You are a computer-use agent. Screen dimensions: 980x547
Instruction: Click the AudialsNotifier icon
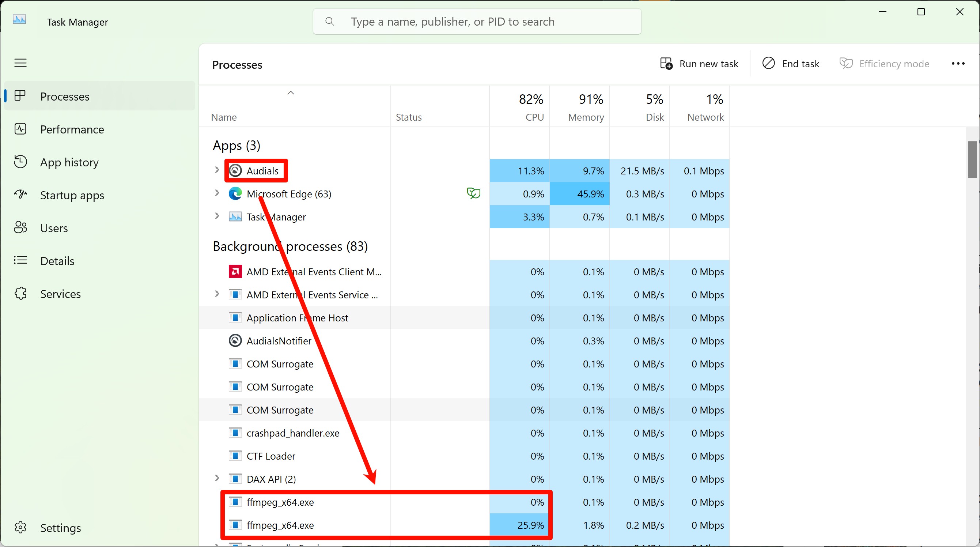click(x=235, y=341)
